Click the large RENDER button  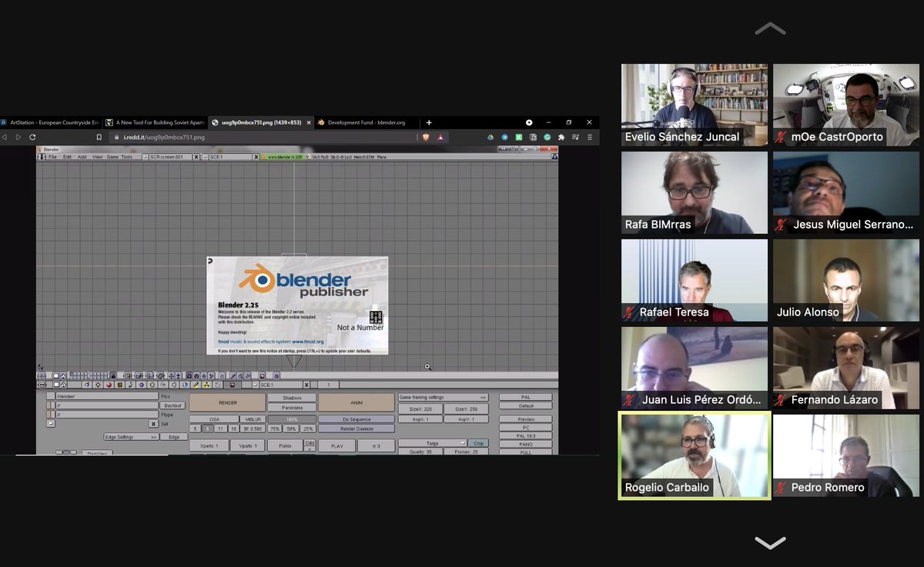227,402
